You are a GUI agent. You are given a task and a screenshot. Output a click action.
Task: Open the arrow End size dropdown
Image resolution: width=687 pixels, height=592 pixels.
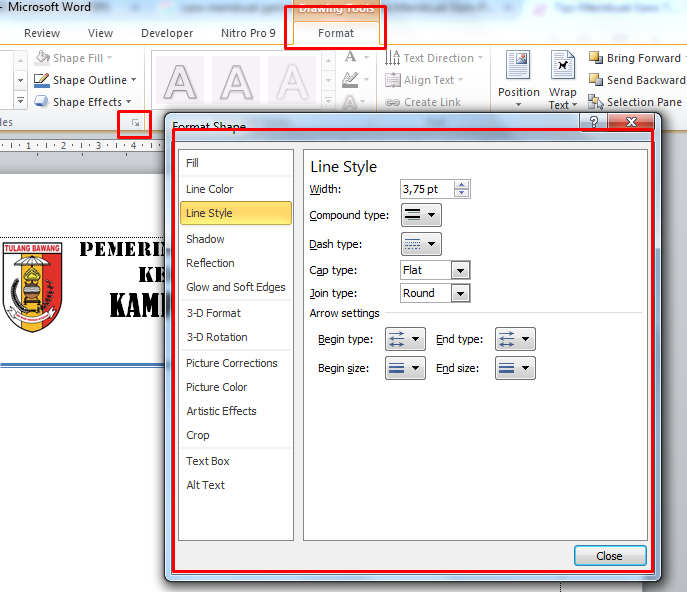click(515, 368)
